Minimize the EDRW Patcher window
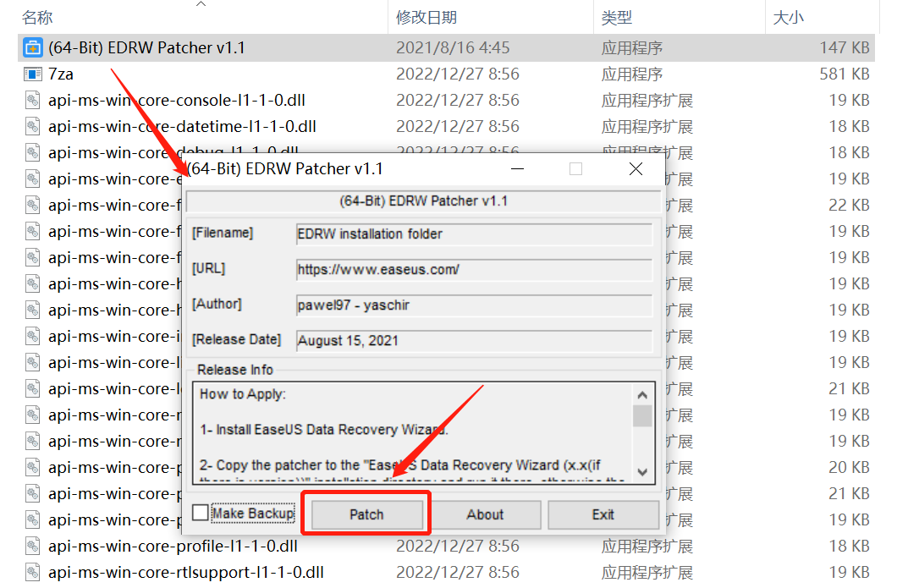The width and height of the screenshot is (908, 588). [x=517, y=169]
